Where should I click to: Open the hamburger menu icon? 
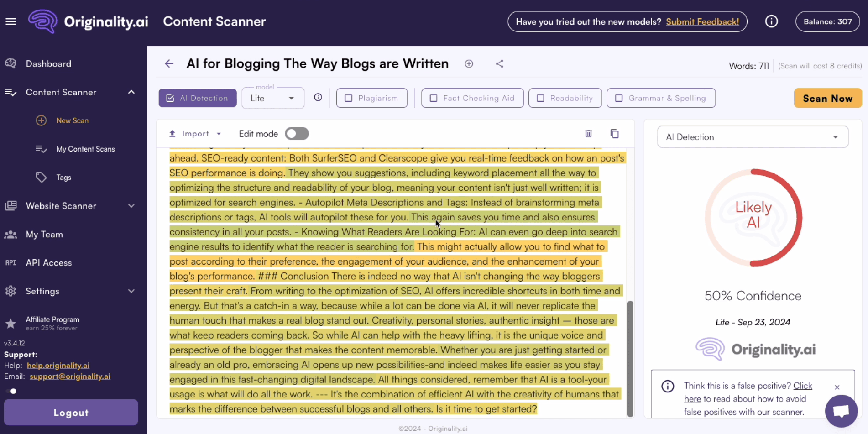pyautogui.click(x=10, y=21)
